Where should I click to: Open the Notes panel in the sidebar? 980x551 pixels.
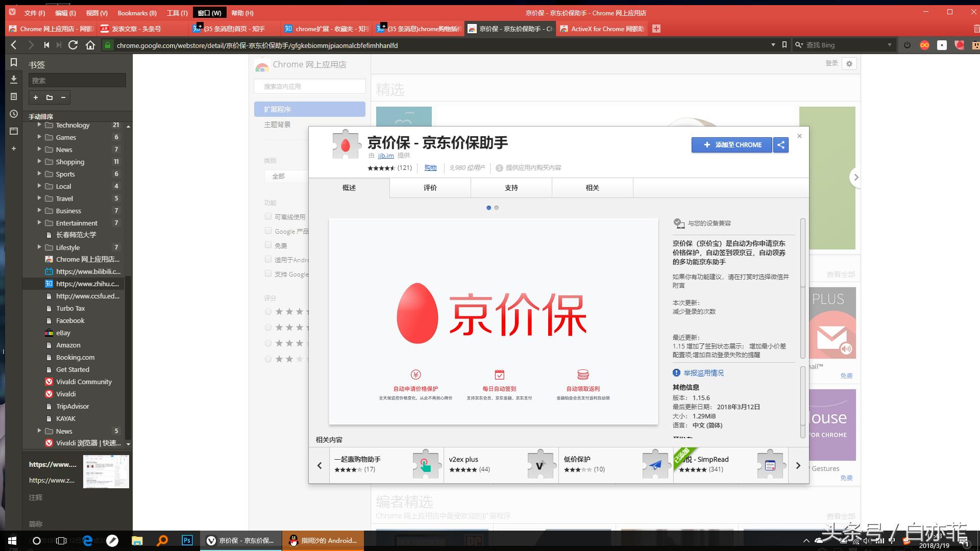[x=14, y=96]
